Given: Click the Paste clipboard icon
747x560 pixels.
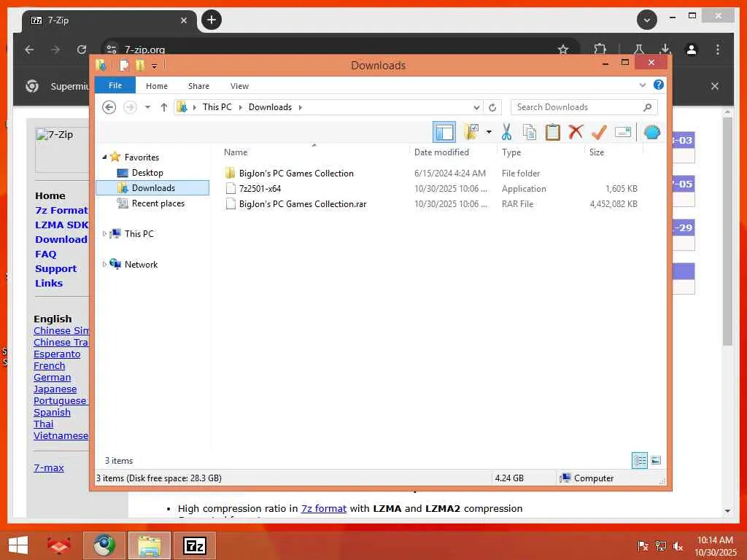Looking at the screenshot, I should [x=553, y=132].
